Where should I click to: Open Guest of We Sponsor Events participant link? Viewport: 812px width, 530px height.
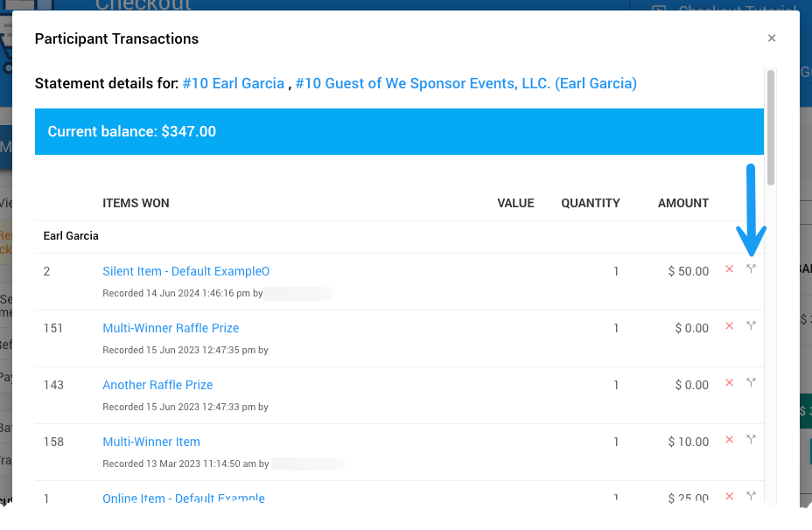tap(465, 84)
